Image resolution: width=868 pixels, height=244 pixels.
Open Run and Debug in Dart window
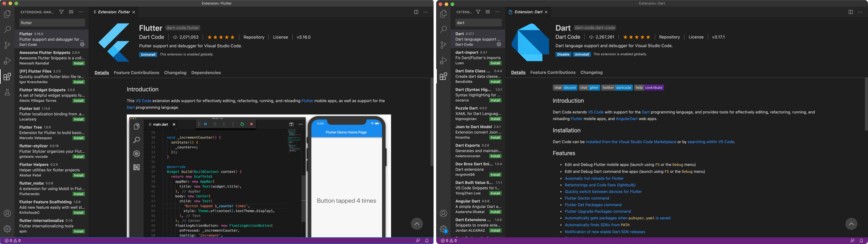tap(443, 61)
